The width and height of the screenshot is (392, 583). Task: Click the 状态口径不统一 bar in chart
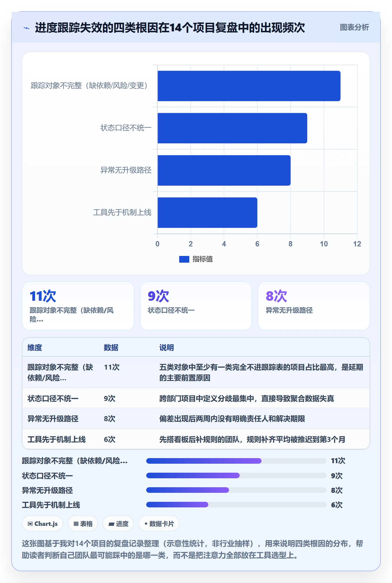click(x=232, y=128)
